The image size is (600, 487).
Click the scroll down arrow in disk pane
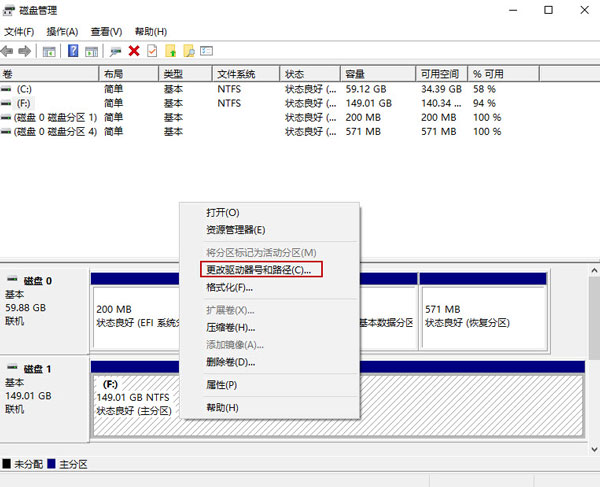[x=594, y=449]
